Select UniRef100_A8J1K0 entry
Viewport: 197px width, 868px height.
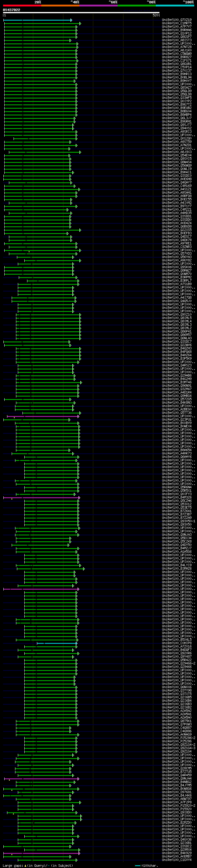(x=177, y=50)
